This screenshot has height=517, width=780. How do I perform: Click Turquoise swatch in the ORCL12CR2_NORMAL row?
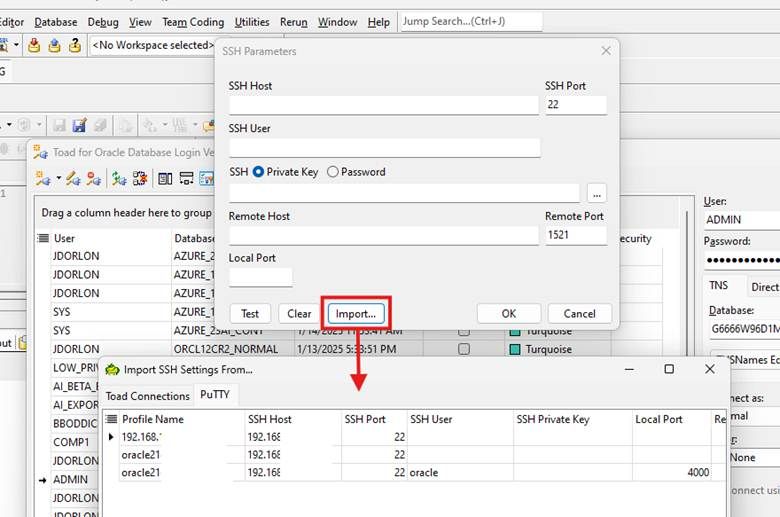point(515,349)
